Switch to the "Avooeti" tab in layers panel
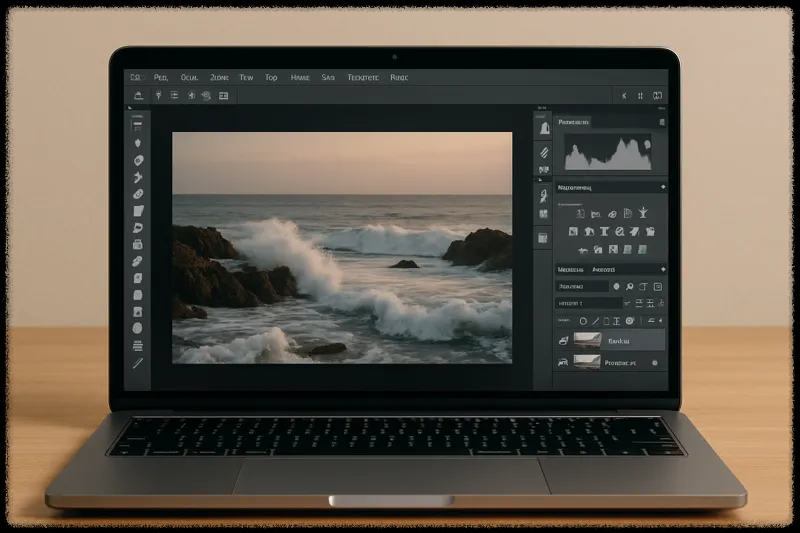 [x=603, y=269]
